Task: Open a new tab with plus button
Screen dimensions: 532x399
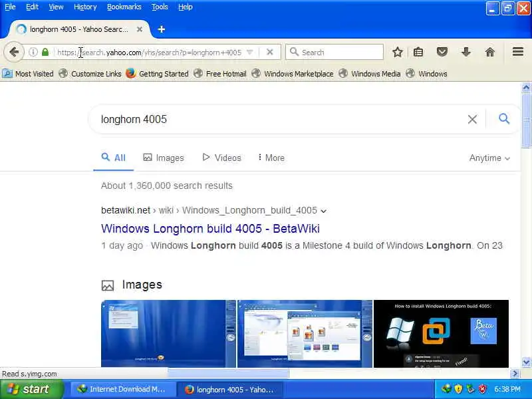Action: click(162, 29)
